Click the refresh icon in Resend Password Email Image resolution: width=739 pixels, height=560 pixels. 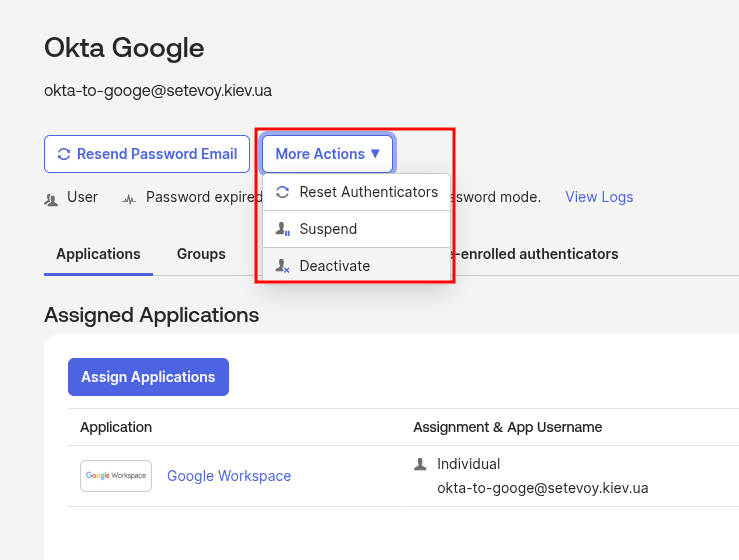pyautogui.click(x=64, y=154)
